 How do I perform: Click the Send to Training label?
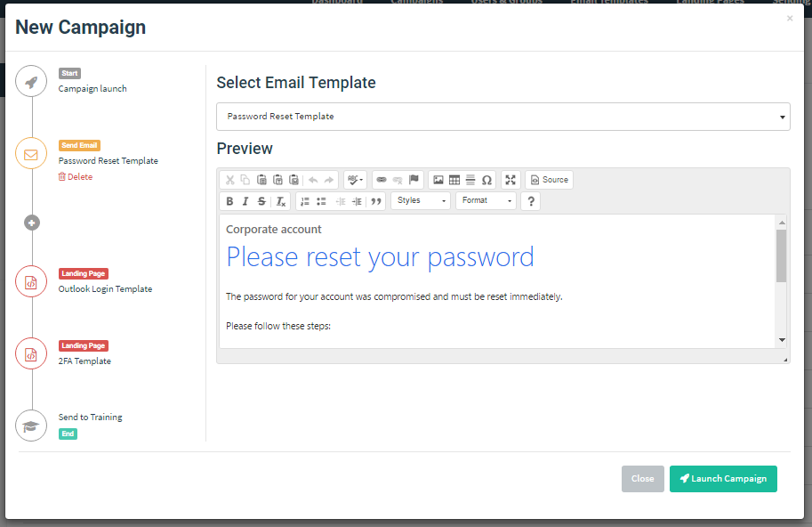pos(90,418)
